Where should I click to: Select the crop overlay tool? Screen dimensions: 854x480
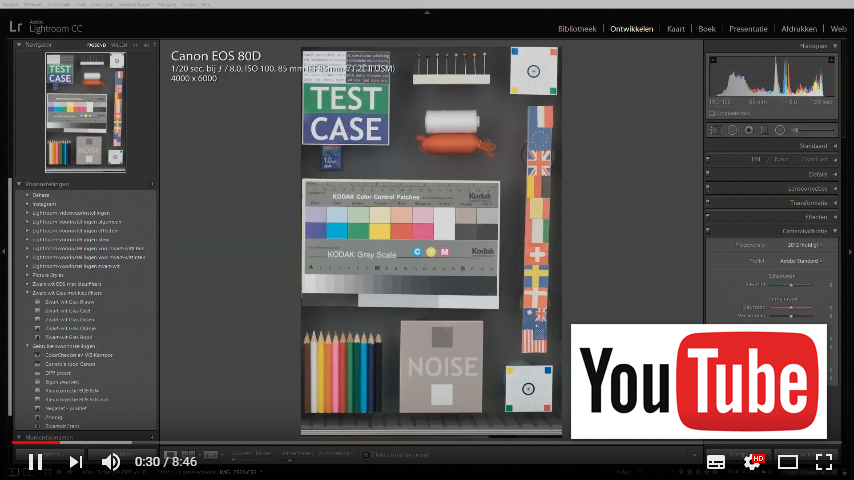click(715, 130)
